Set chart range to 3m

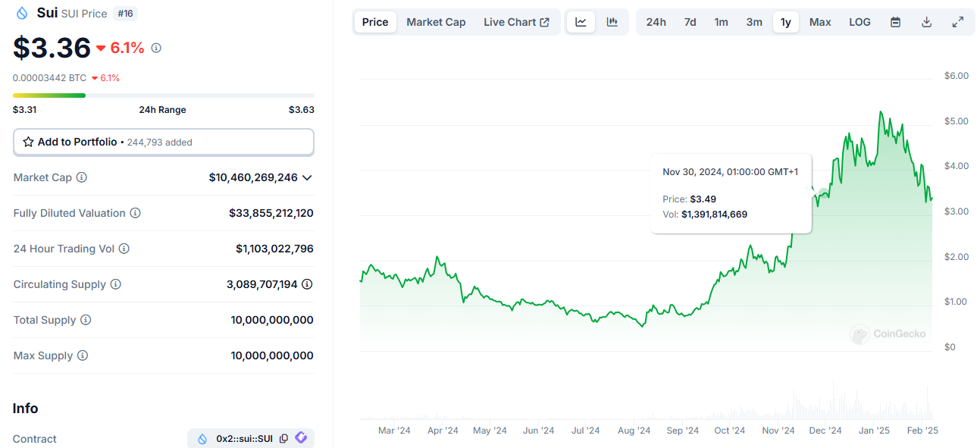click(x=754, y=22)
